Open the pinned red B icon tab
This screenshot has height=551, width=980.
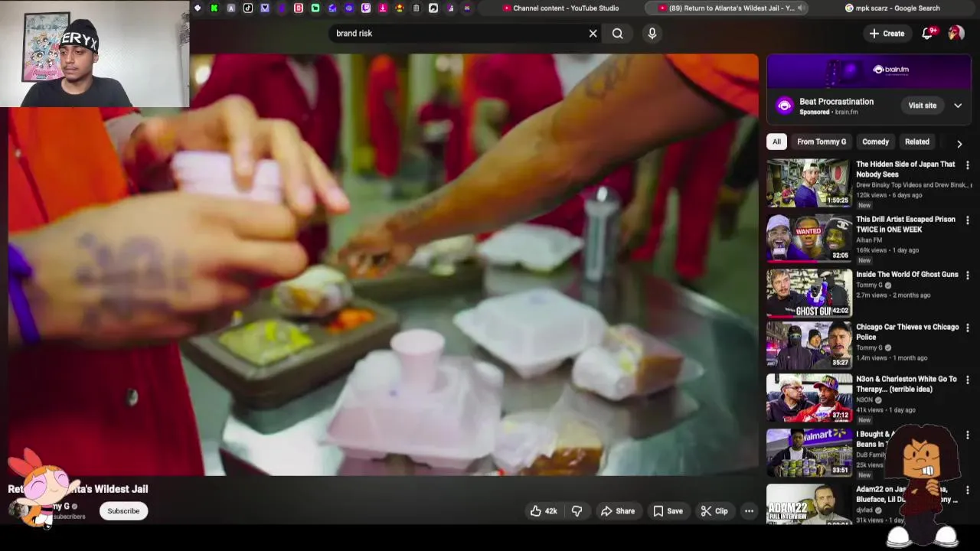coord(299,8)
